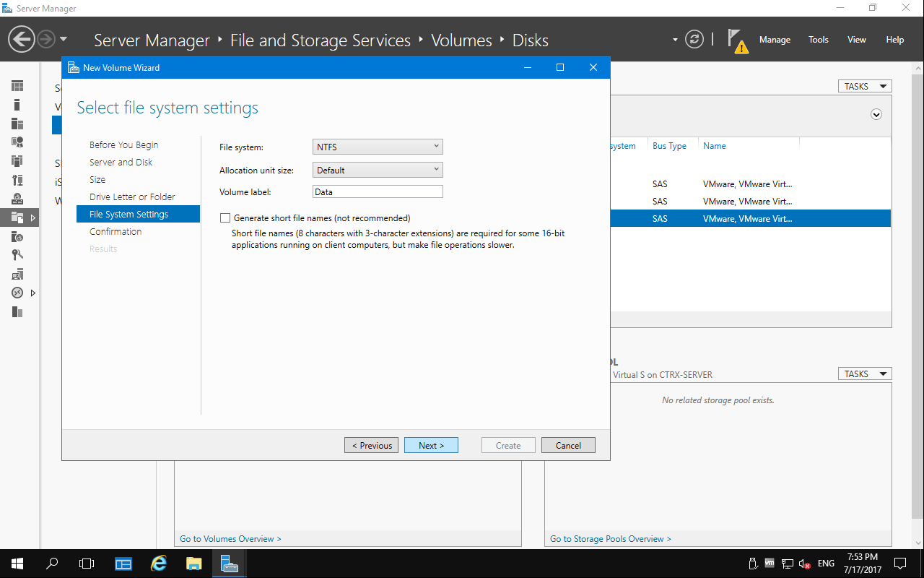This screenshot has height=578, width=924.
Task: Open the key-and-wrench role icon in sidebar
Action: (x=17, y=254)
